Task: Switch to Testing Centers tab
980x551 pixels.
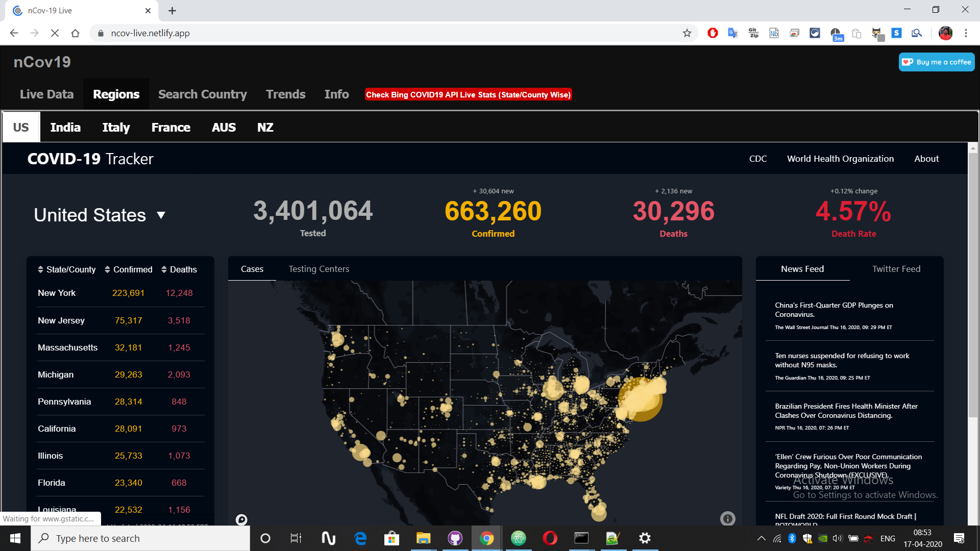Action: point(318,269)
